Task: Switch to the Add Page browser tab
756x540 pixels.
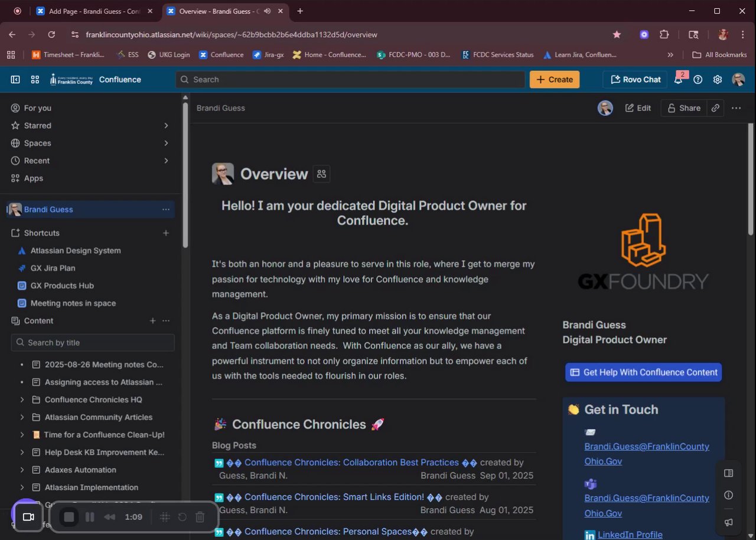Action: click(93, 11)
